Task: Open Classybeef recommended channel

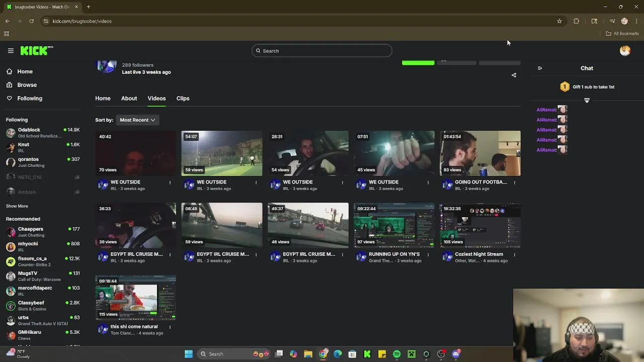Action: point(43,306)
